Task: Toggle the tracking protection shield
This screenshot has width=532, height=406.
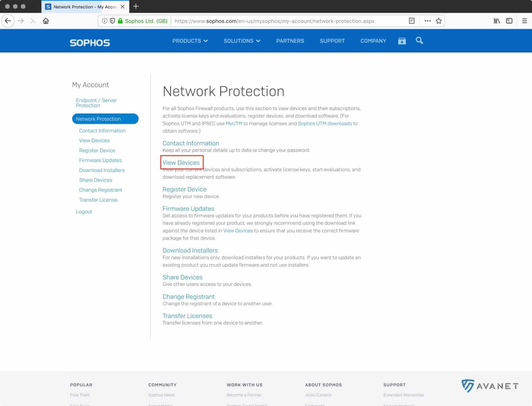Action: pyautogui.click(x=112, y=21)
